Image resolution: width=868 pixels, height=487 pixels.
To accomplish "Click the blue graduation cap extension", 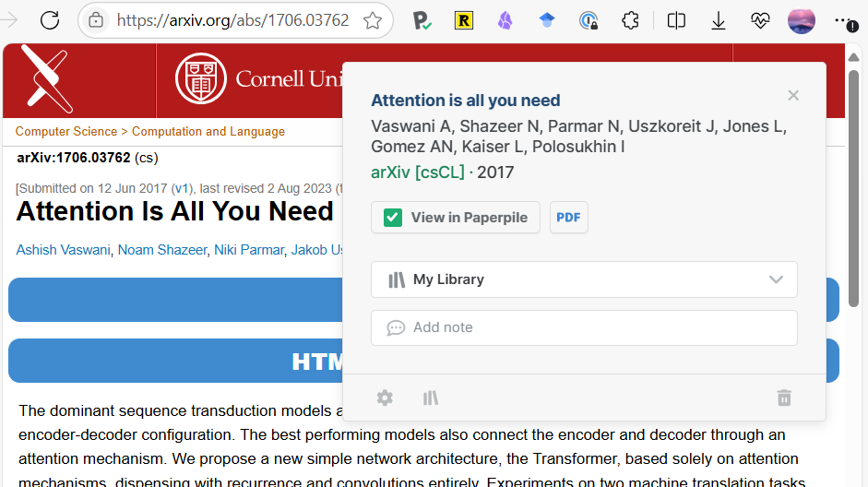I will [x=547, y=20].
